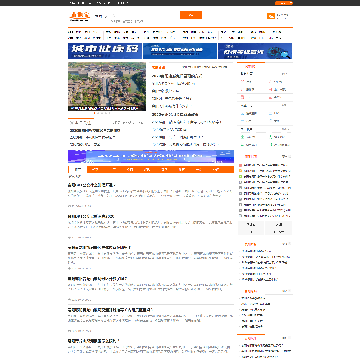Select the white active tab in orange tab bar
The width and height of the screenshot is (360, 360).
(x=78, y=170)
